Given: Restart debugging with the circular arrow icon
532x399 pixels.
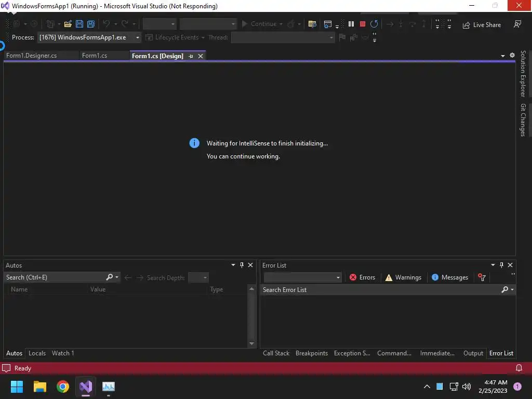Looking at the screenshot, I should tap(374, 24).
